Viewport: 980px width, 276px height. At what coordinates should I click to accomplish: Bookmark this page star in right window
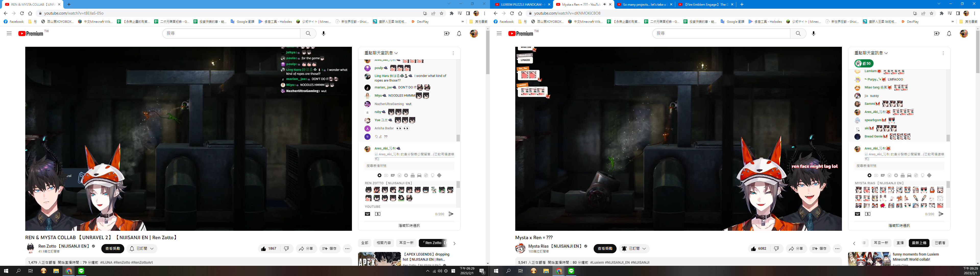pos(932,13)
